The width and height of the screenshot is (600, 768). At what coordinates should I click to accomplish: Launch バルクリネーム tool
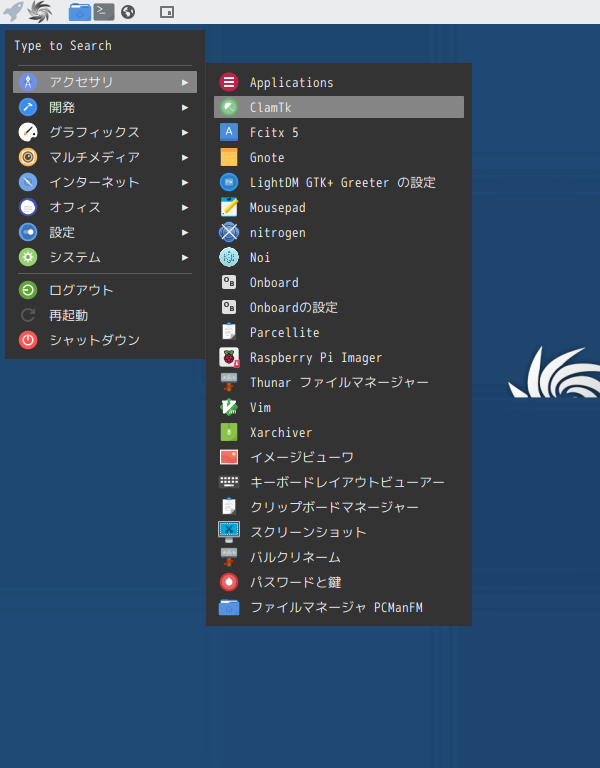[339, 557]
